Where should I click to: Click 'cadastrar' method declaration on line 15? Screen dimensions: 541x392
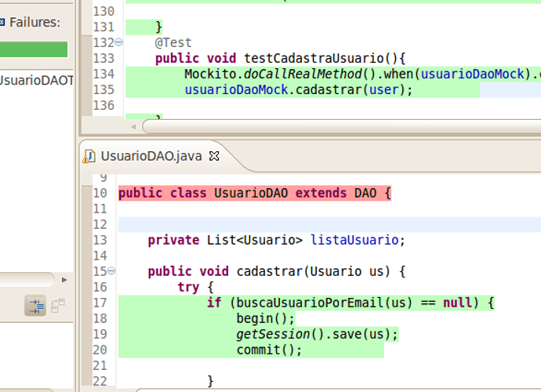(x=270, y=271)
